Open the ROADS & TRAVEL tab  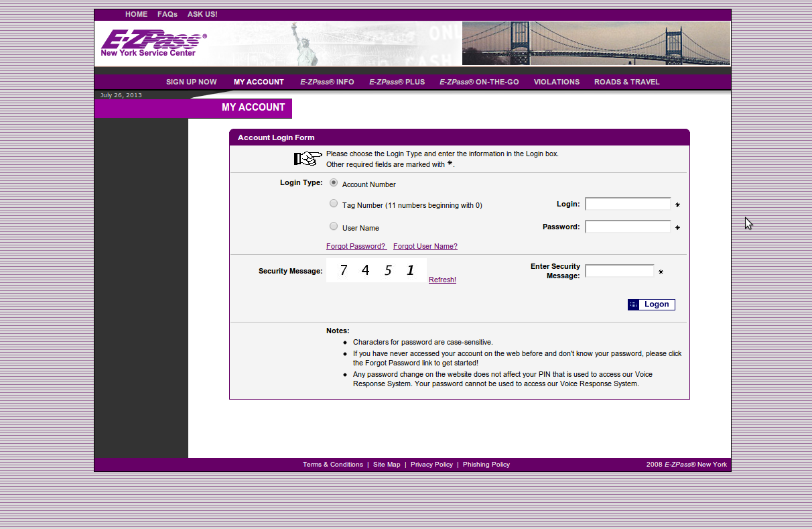627,82
